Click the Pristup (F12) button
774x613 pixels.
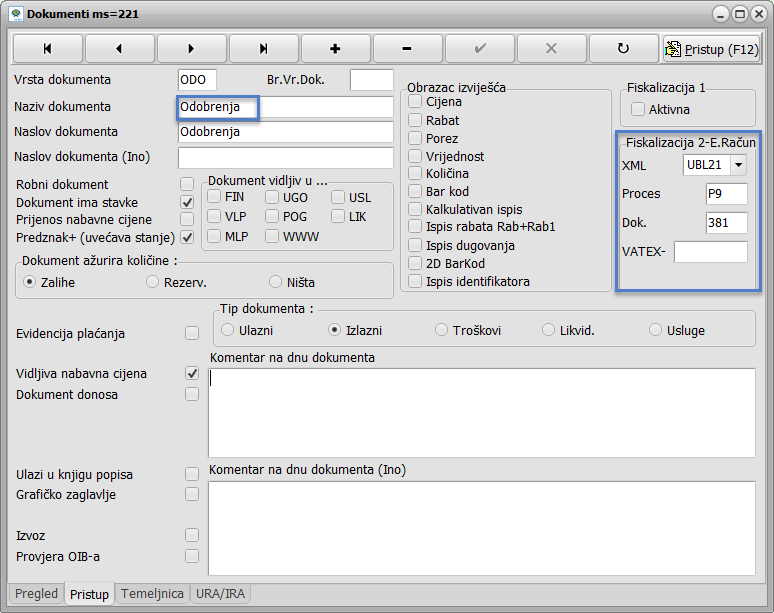[712, 48]
